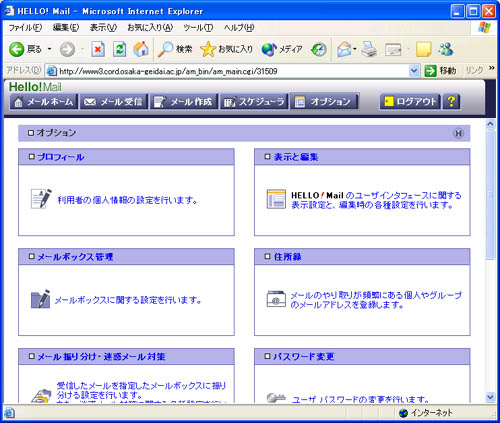
Task: Go to メールホーム tab
Action: (x=44, y=102)
